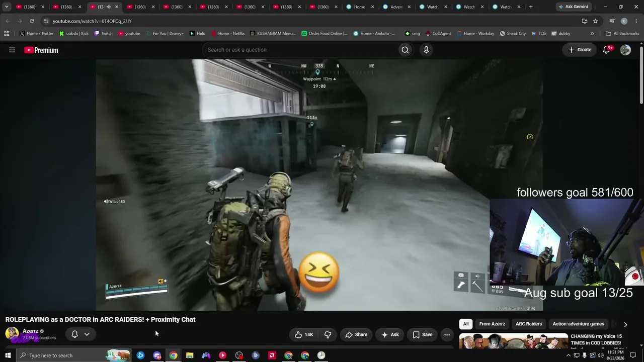The image size is (644, 362).
Task: Open Chrome tab search dropdown
Action: (x=7, y=7)
